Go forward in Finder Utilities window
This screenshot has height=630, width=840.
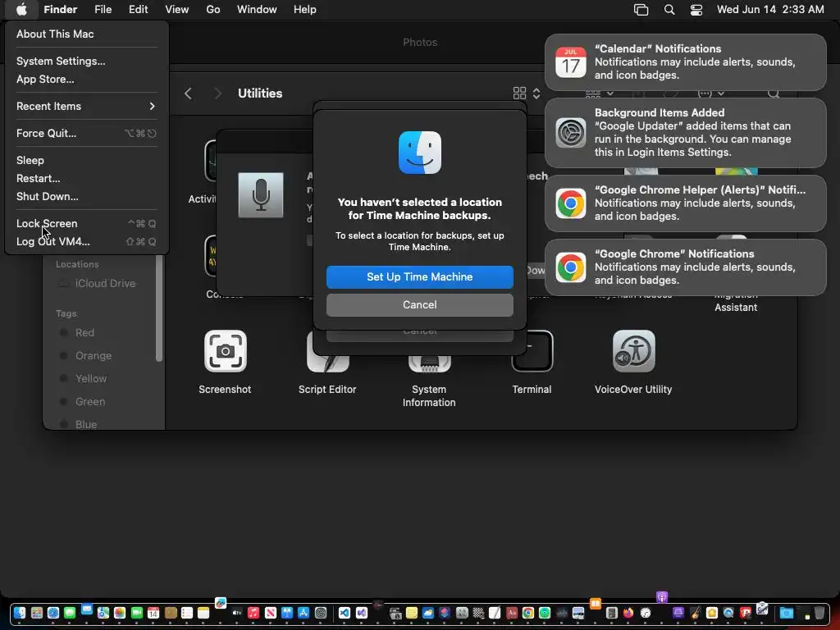click(217, 94)
